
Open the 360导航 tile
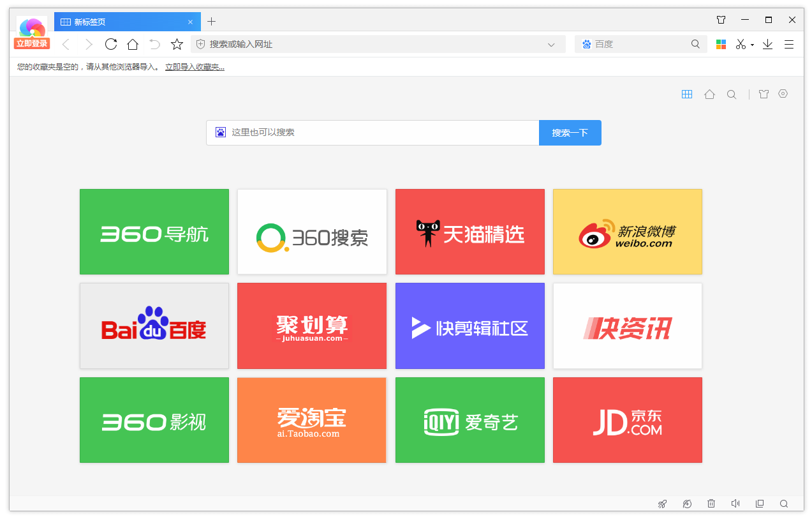click(x=154, y=232)
